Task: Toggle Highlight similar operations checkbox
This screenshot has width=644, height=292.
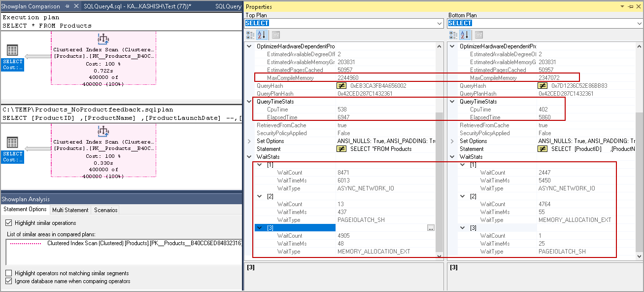Action: click(x=8, y=223)
